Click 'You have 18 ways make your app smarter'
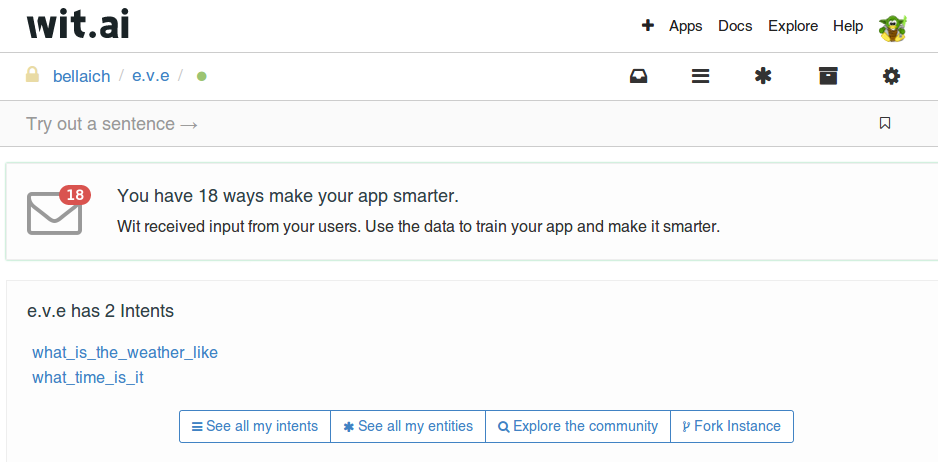Screen dimensions: 938x462 [288, 196]
